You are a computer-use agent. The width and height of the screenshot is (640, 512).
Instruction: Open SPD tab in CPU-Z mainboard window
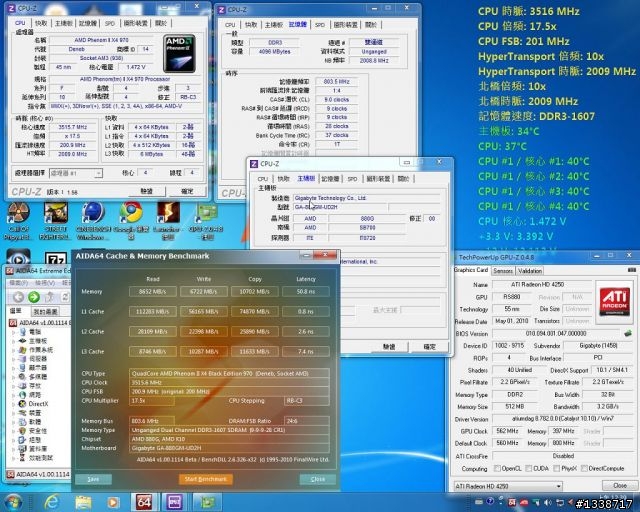tap(352, 179)
